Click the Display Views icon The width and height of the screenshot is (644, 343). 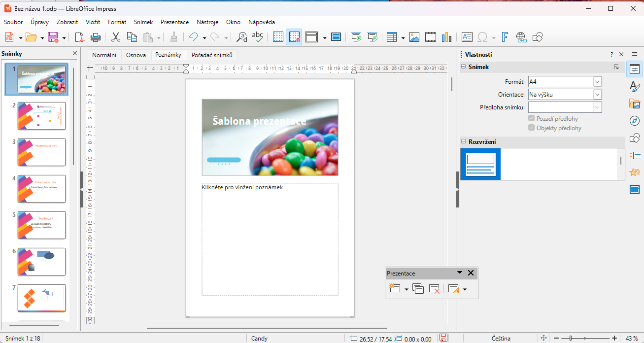click(x=311, y=37)
